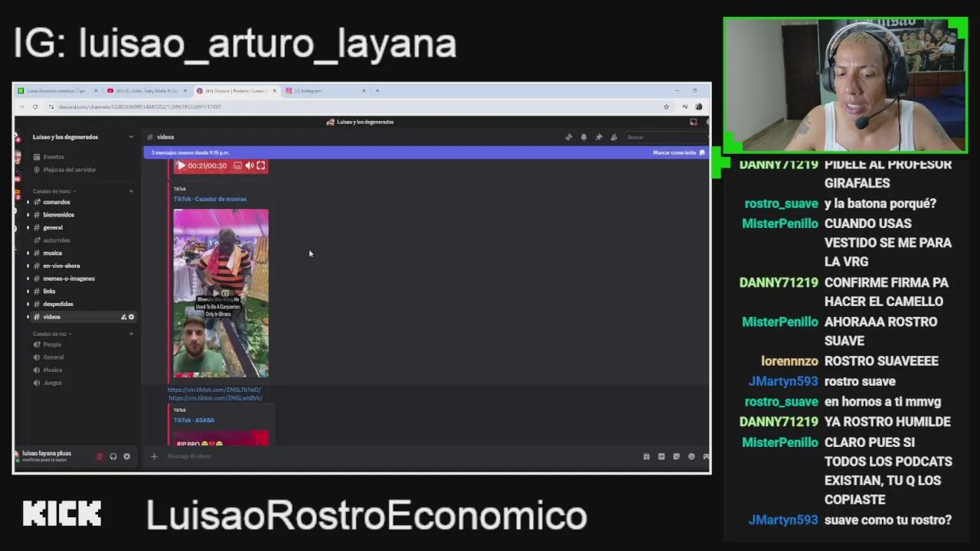Play the TikTok video in the embedded player
The image size is (980, 551).
181,165
